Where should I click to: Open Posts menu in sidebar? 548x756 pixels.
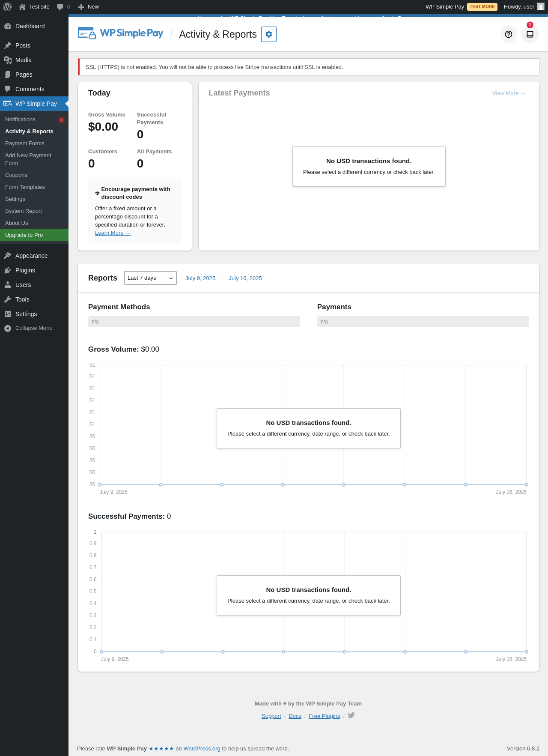click(34, 45)
